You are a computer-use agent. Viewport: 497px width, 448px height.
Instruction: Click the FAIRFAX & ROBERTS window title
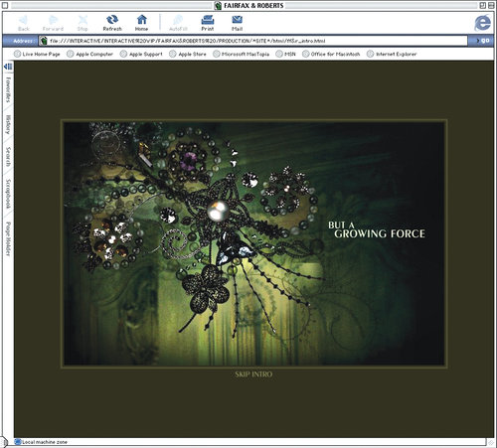(253, 5)
